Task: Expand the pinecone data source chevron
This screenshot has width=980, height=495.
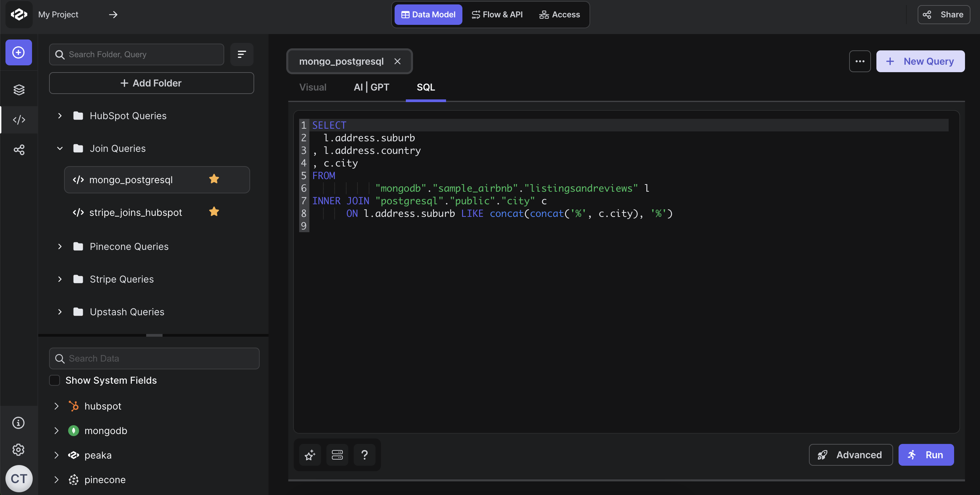Action: tap(56, 480)
